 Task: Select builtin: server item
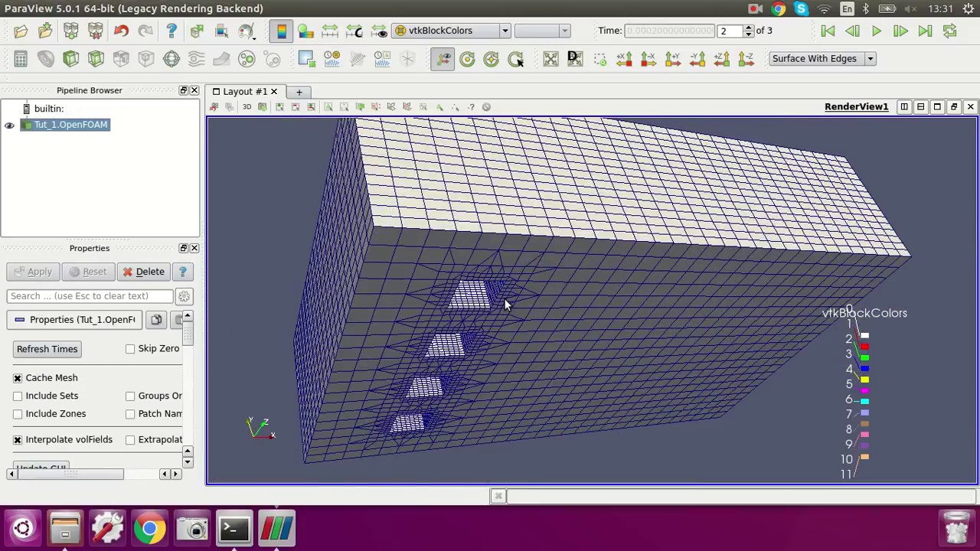click(x=48, y=109)
